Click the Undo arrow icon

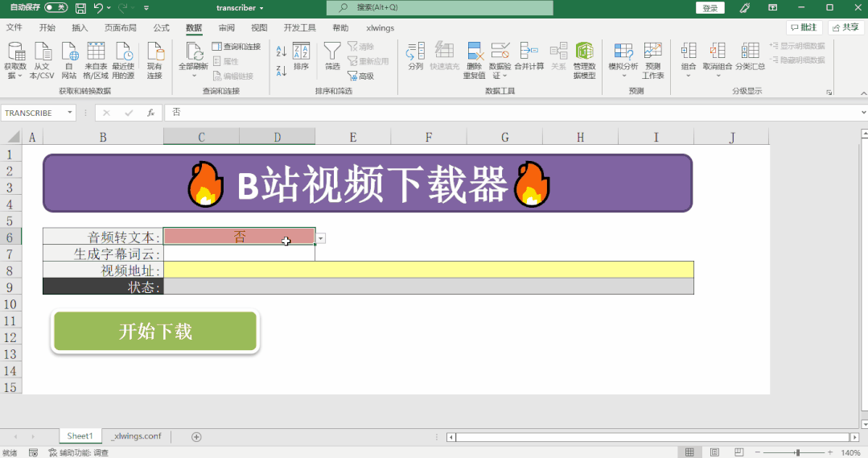tap(98, 8)
